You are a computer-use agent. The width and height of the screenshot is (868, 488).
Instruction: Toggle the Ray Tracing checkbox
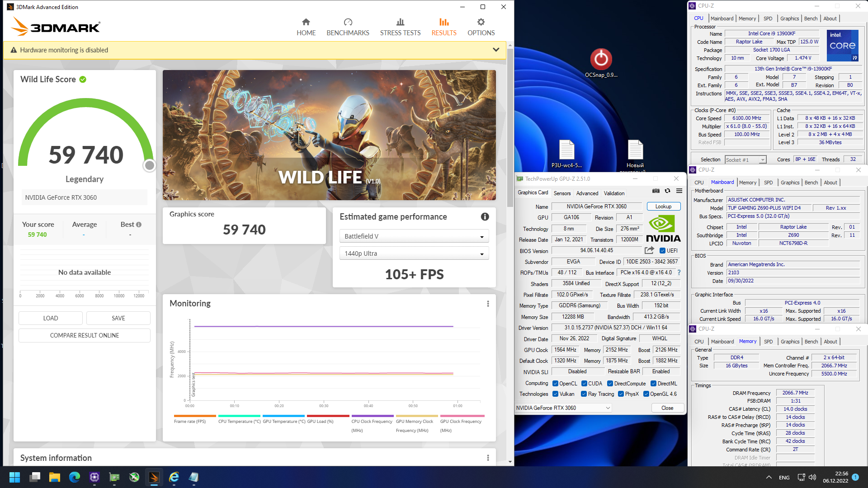click(x=584, y=394)
